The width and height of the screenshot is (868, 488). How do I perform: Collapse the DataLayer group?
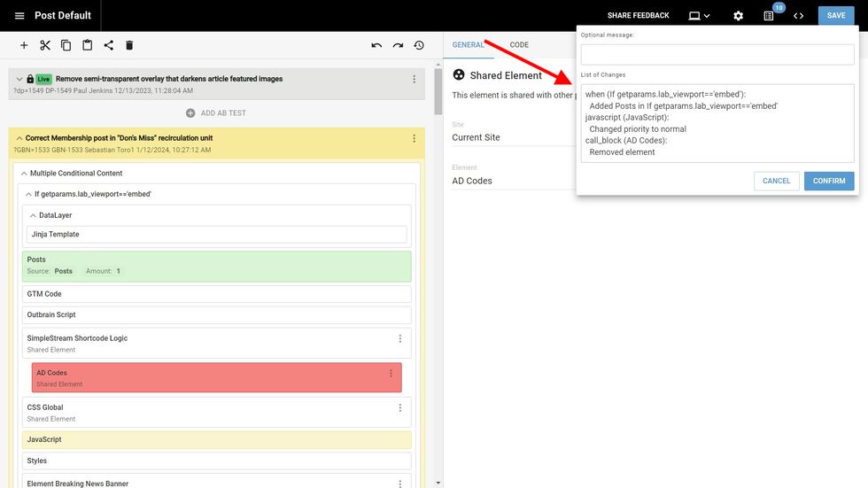click(x=33, y=215)
